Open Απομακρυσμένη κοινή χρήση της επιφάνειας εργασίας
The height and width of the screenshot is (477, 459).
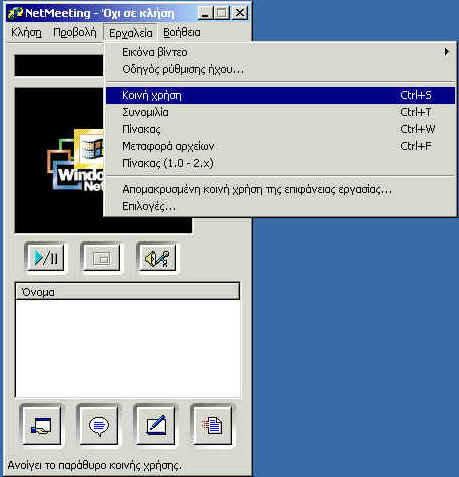[280, 189]
